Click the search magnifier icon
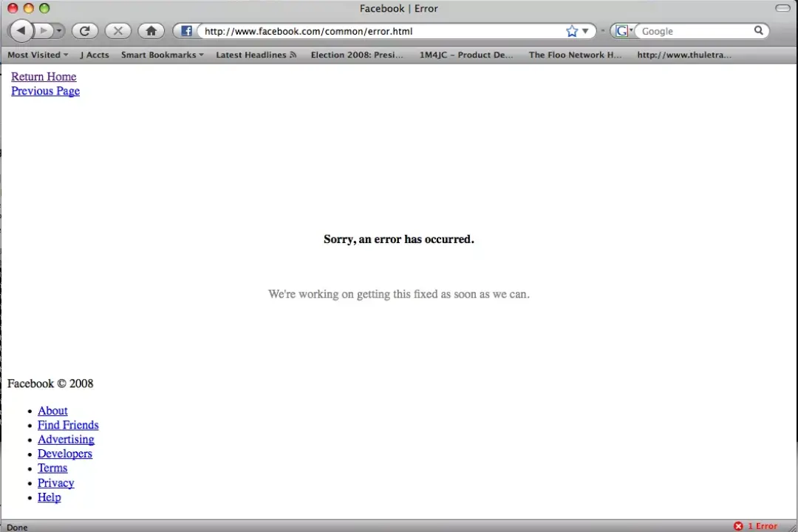 (x=758, y=30)
